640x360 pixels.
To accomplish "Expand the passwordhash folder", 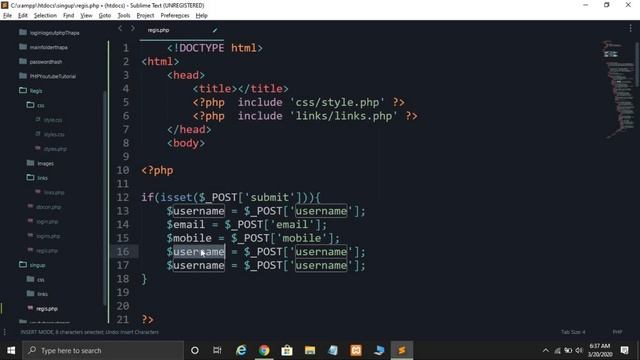I will (x=40, y=62).
